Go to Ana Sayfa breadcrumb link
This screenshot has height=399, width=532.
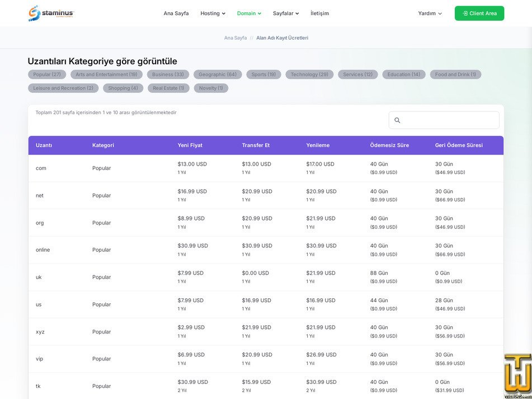(x=236, y=38)
